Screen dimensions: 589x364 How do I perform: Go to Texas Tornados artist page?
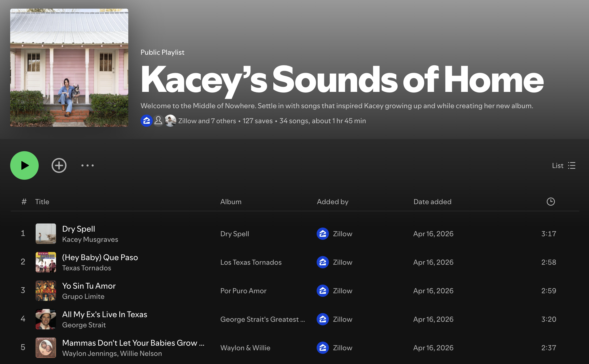[87, 268]
